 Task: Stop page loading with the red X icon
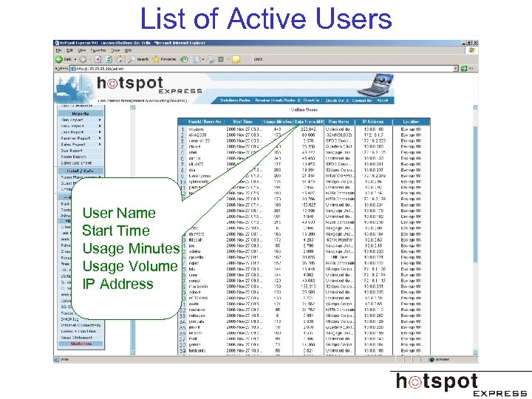tap(98, 59)
